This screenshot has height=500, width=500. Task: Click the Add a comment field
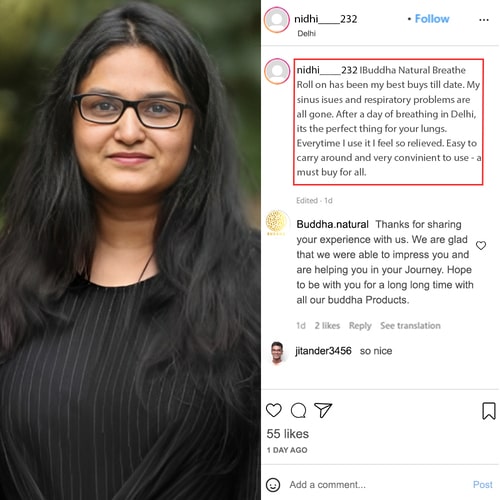point(377,484)
